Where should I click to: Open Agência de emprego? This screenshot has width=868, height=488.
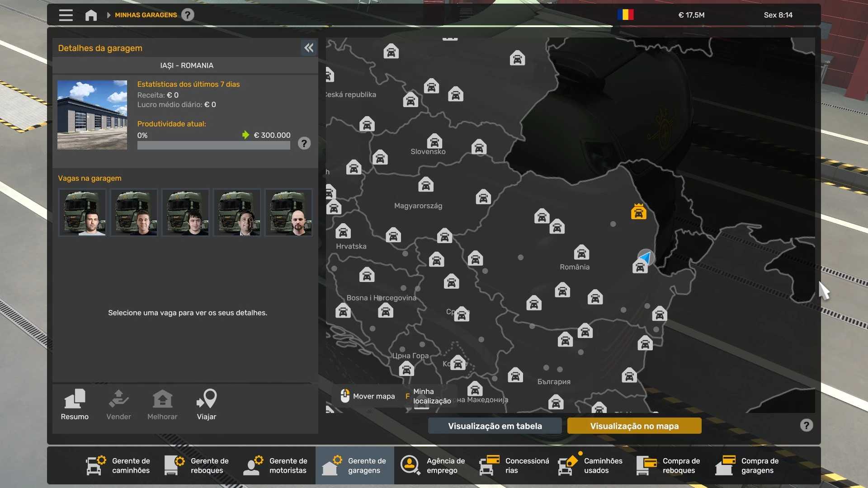click(433, 465)
